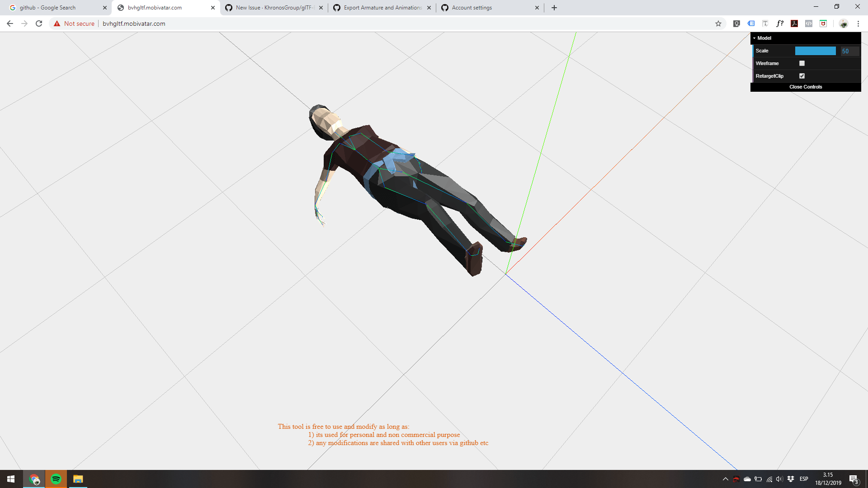Click the Close Controls button
Image resolution: width=868 pixels, height=488 pixels.
click(x=806, y=87)
